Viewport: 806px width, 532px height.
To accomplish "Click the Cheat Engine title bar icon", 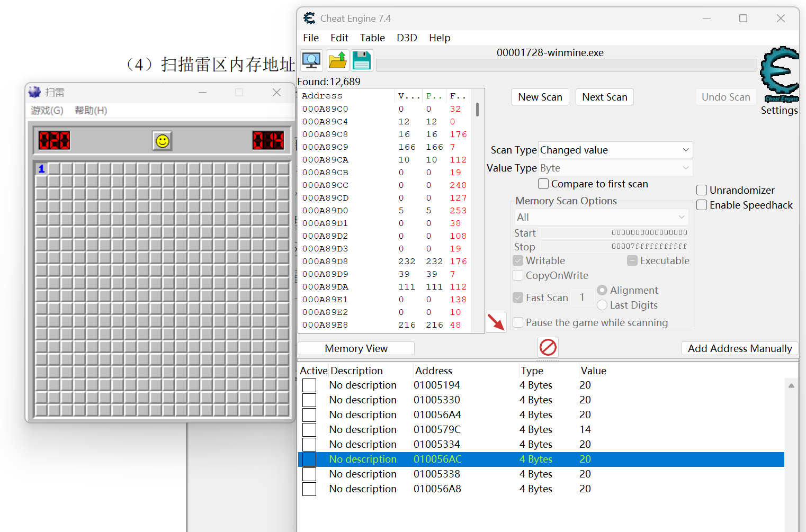I will point(310,19).
